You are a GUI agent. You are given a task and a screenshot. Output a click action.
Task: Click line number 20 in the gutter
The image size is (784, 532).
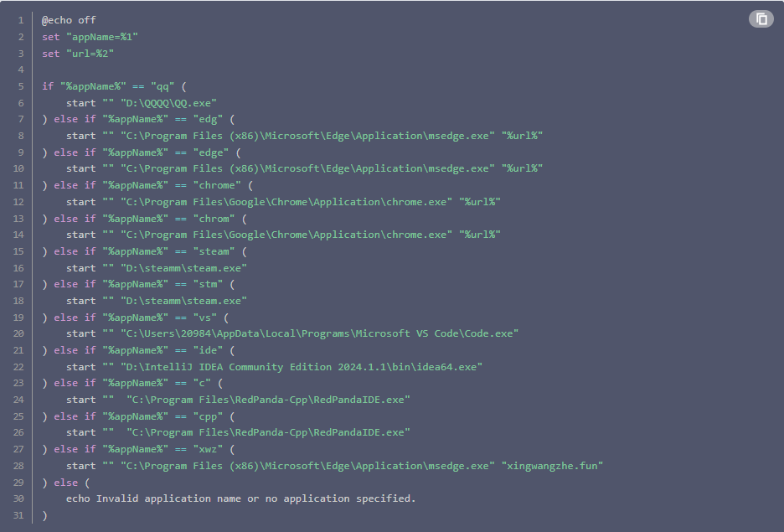point(20,333)
